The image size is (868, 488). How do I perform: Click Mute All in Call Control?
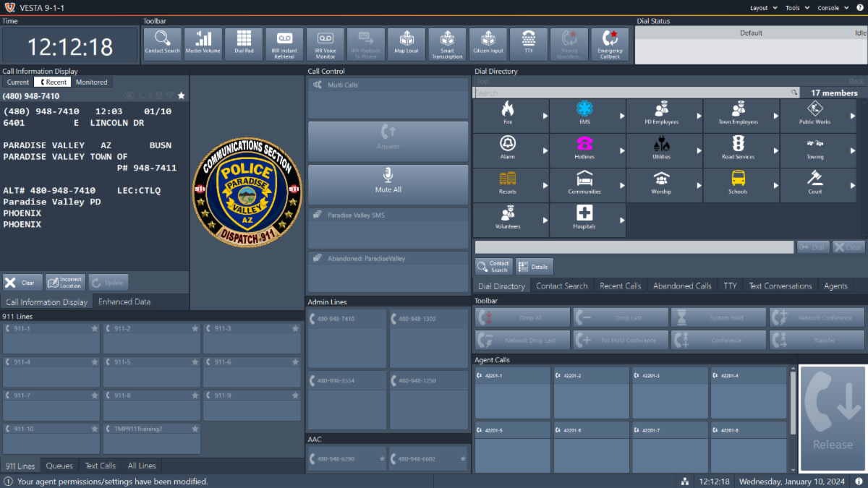pos(388,184)
